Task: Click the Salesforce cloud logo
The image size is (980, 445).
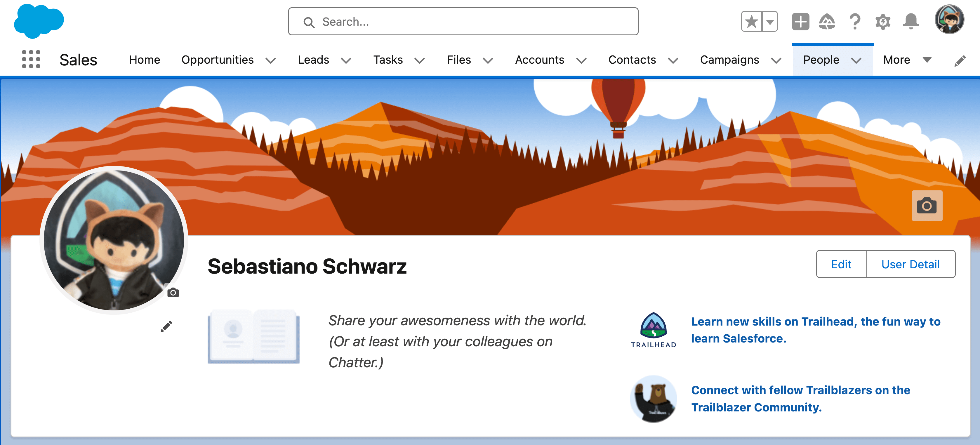Action: pos(39,21)
